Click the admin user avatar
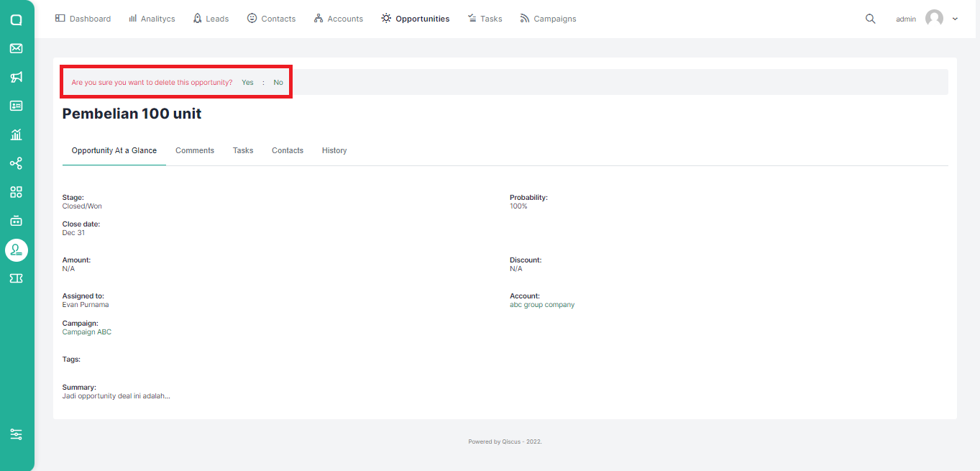 pyautogui.click(x=934, y=19)
